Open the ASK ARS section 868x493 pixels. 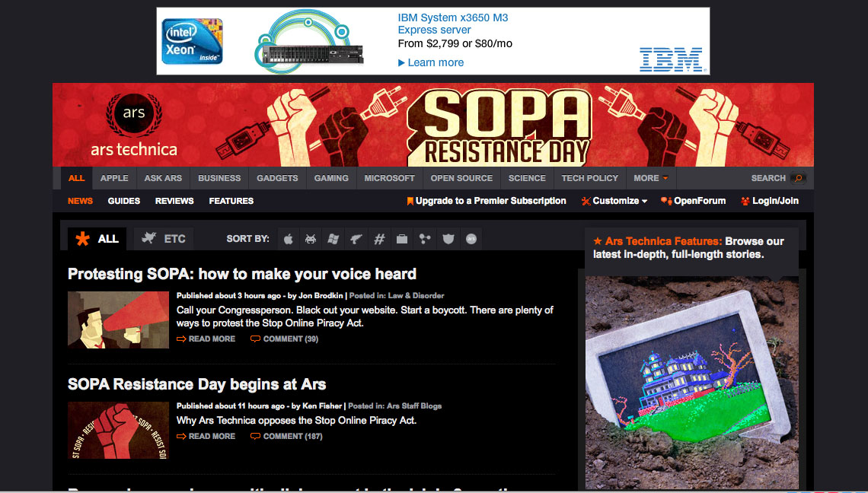point(163,178)
